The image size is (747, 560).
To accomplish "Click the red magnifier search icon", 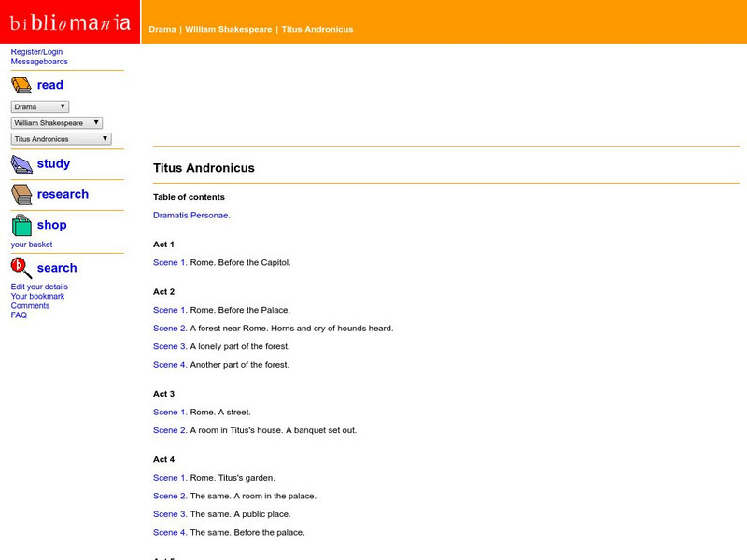I will tap(21, 268).
